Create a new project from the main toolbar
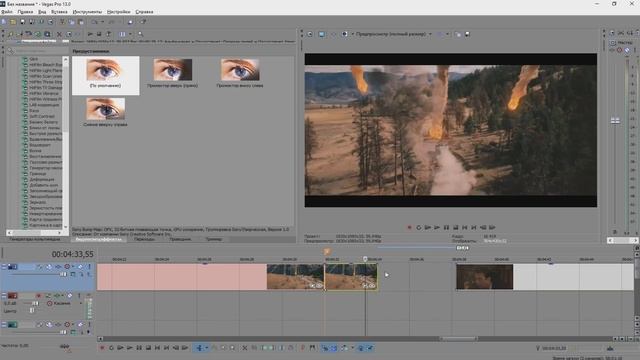The height and width of the screenshot is (360, 640). coord(4,22)
